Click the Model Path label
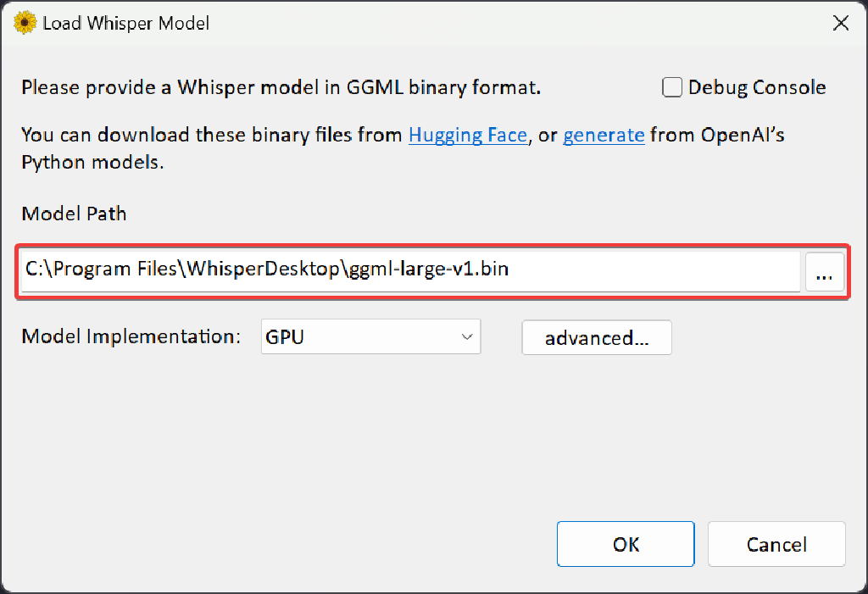 [x=74, y=214]
